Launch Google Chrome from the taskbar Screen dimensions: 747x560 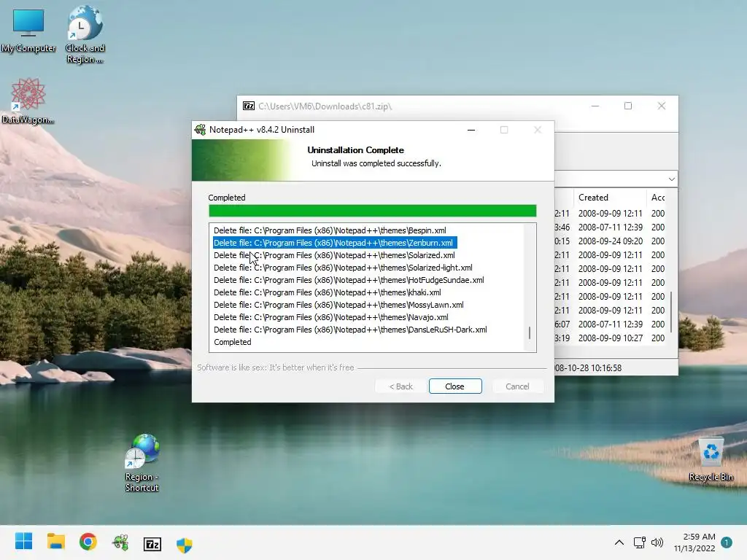88,542
